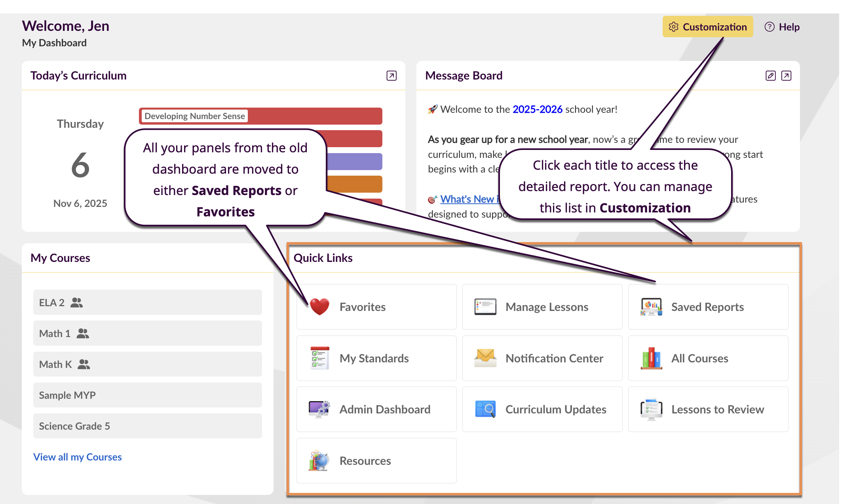Click the Developing Number Sense red bar
The height and width of the screenshot is (504, 855).
pyautogui.click(x=260, y=116)
